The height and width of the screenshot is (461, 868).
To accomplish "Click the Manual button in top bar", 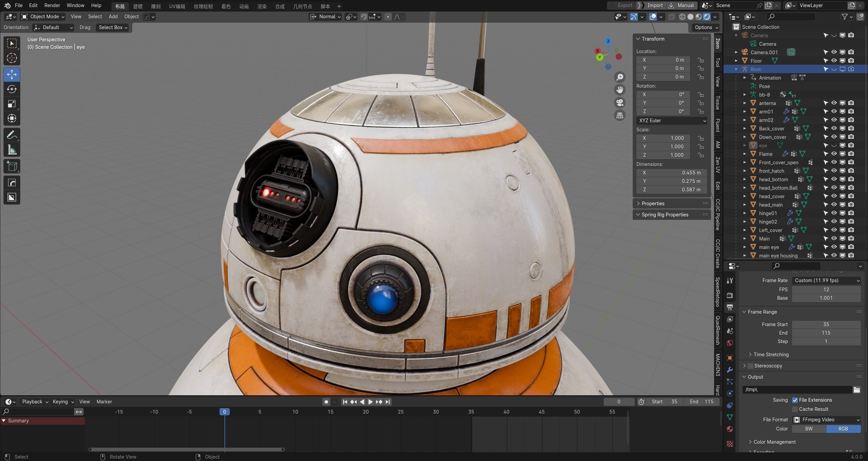I will tap(682, 5).
